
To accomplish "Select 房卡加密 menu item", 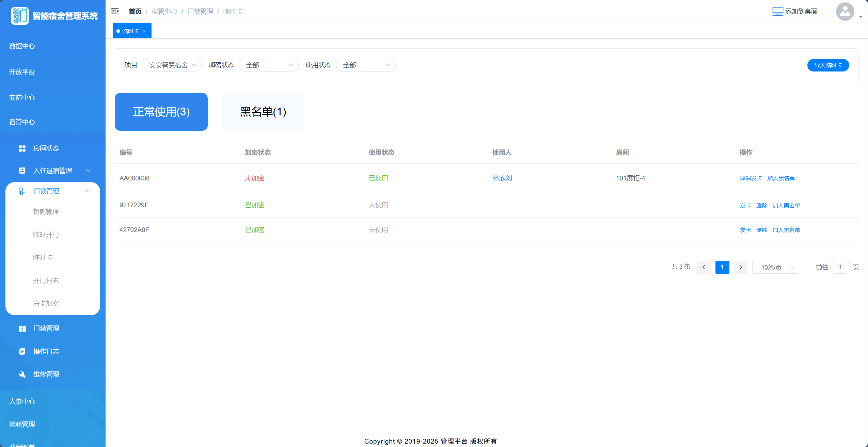I will [x=46, y=303].
